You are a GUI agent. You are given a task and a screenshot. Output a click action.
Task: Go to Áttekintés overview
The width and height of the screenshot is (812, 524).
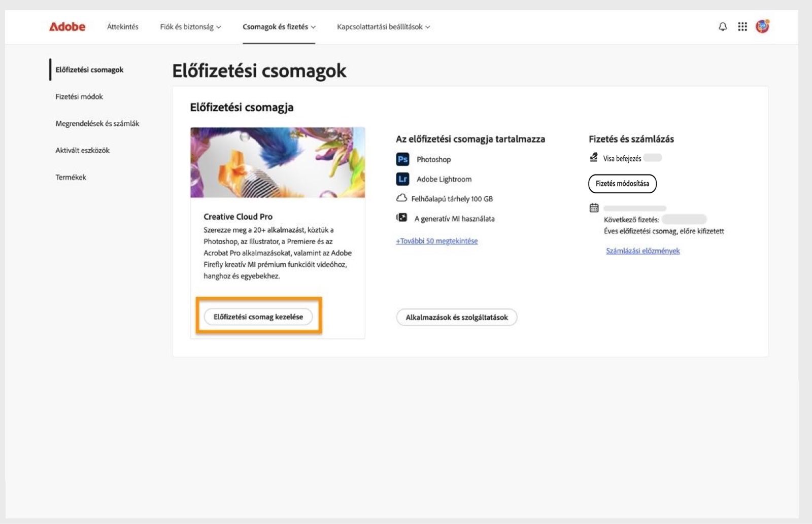tap(123, 27)
